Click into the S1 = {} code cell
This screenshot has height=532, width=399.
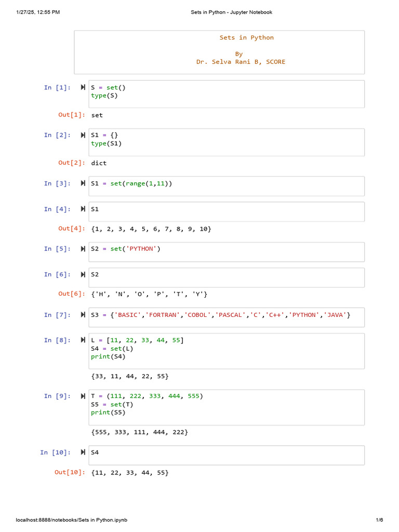tap(227, 142)
